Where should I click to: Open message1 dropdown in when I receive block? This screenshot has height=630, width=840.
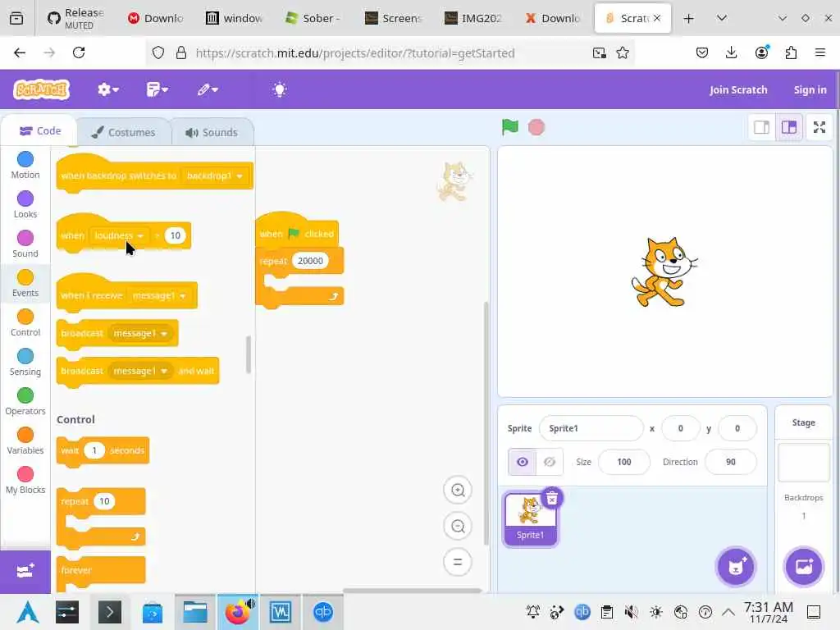[158, 295]
